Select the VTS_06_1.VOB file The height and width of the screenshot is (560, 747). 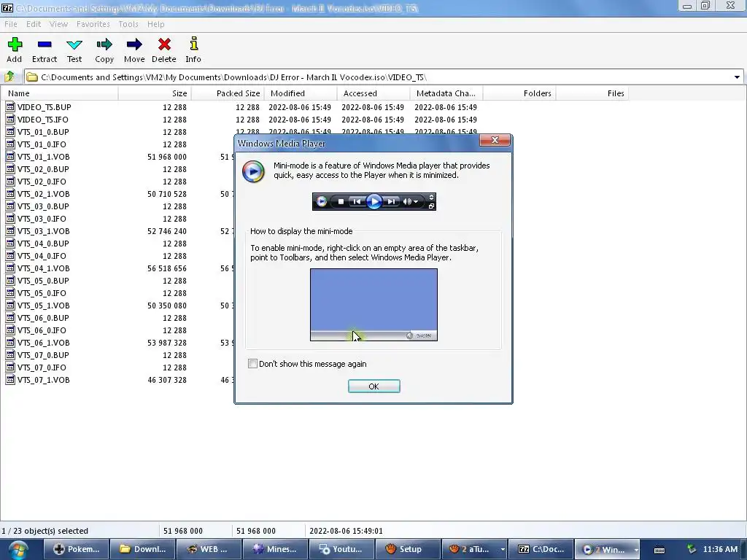43,343
